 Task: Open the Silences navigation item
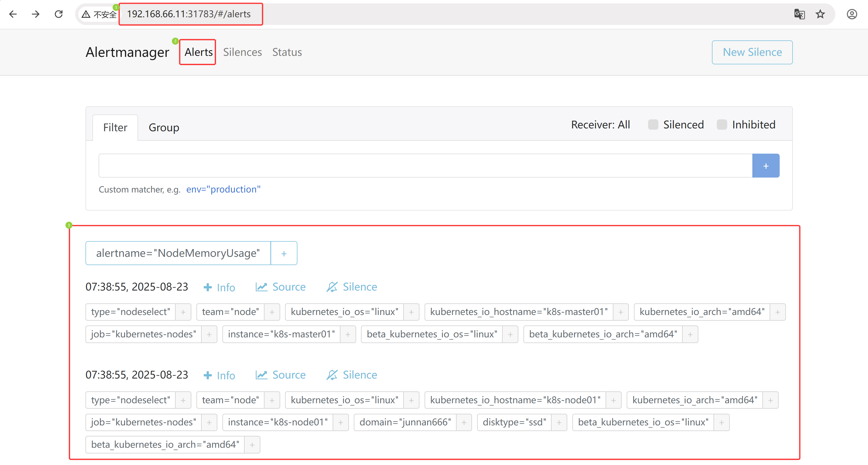(242, 52)
